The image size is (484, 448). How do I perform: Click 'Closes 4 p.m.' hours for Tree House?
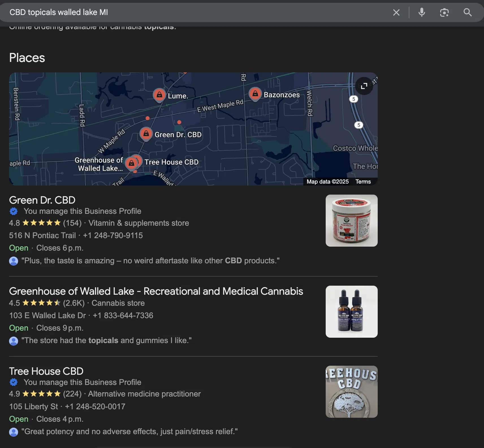[60, 419]
